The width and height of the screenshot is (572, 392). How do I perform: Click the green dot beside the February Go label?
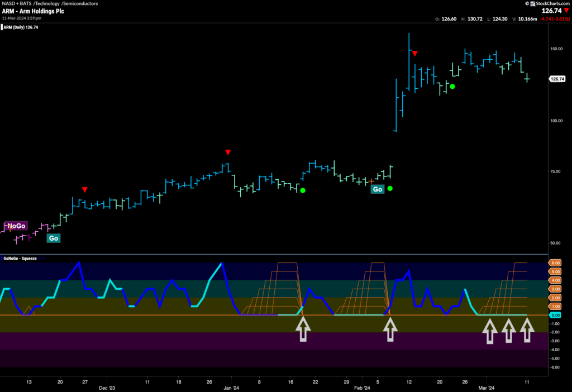click(389, 188)
